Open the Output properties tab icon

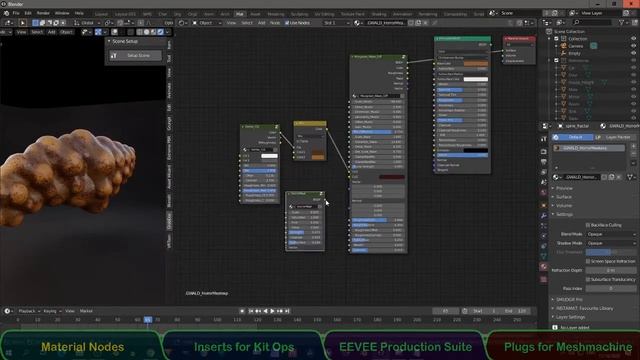(x=544, y=162)
